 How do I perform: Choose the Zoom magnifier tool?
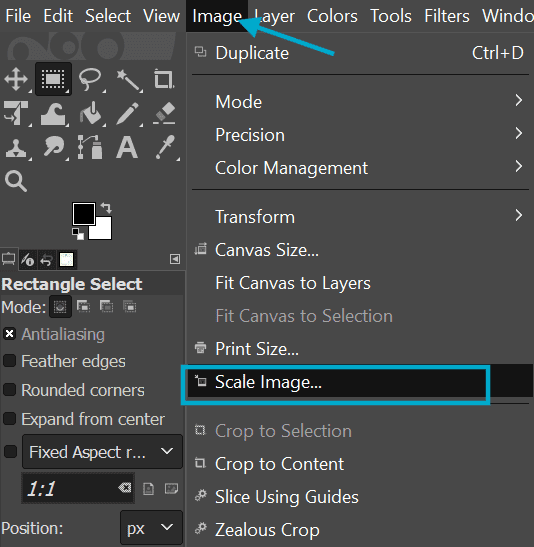point(16,181)
